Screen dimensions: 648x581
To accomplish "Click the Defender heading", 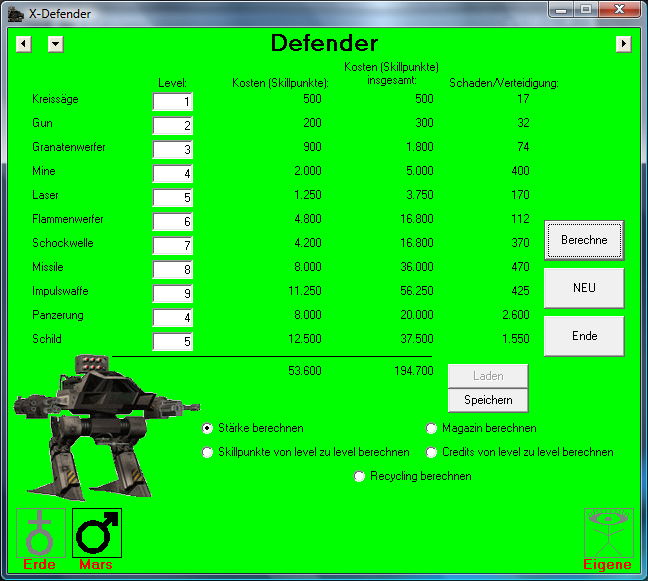I will [324, 43].
